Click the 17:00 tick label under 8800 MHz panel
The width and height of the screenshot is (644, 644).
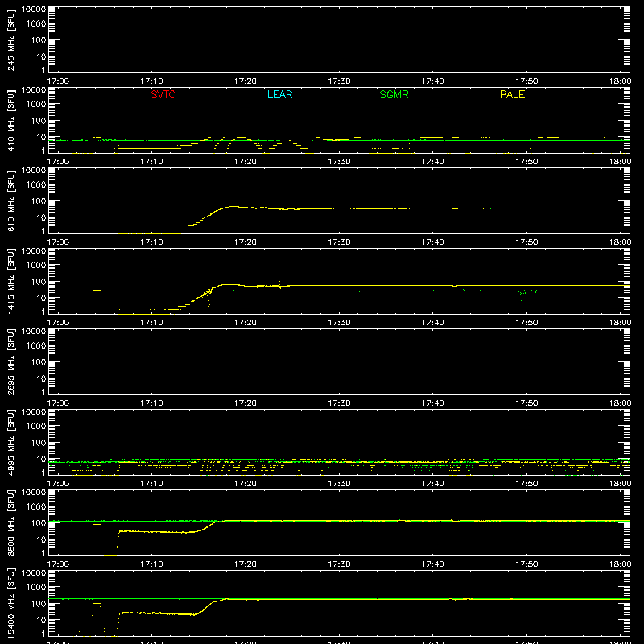pos(58,564)
